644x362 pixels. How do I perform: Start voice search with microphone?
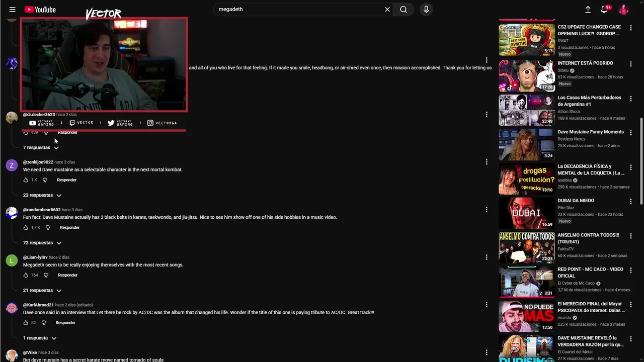426,10
